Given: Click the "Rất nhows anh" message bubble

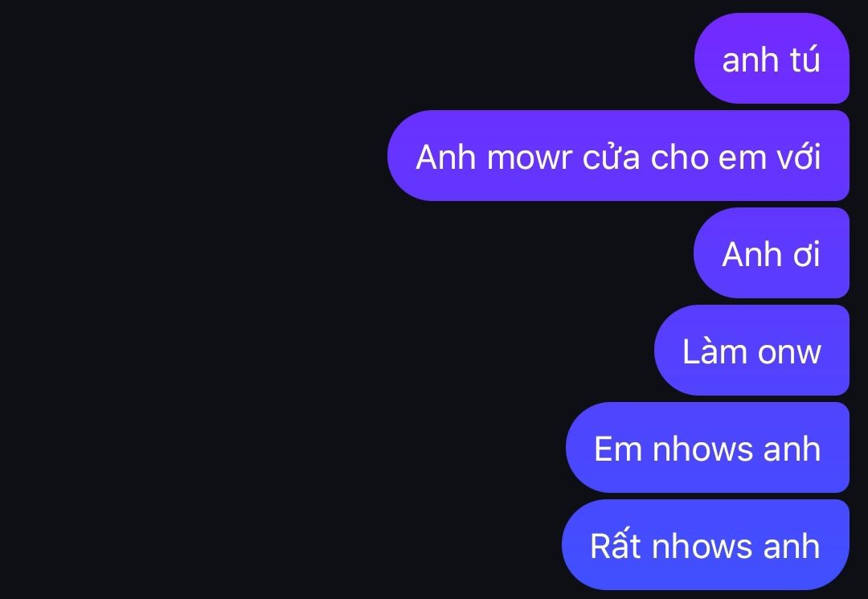Looking at the screenshot, I should click(x=706, y=545).
